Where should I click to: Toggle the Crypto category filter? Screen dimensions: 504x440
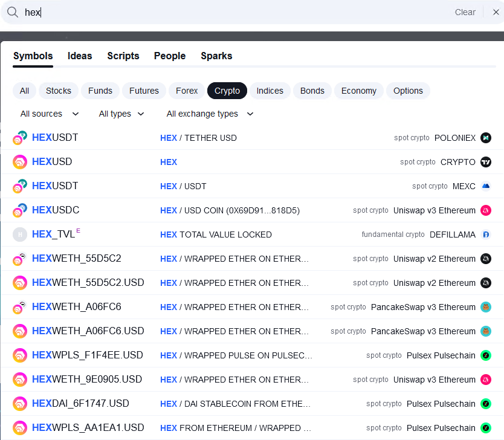point(227,91)
